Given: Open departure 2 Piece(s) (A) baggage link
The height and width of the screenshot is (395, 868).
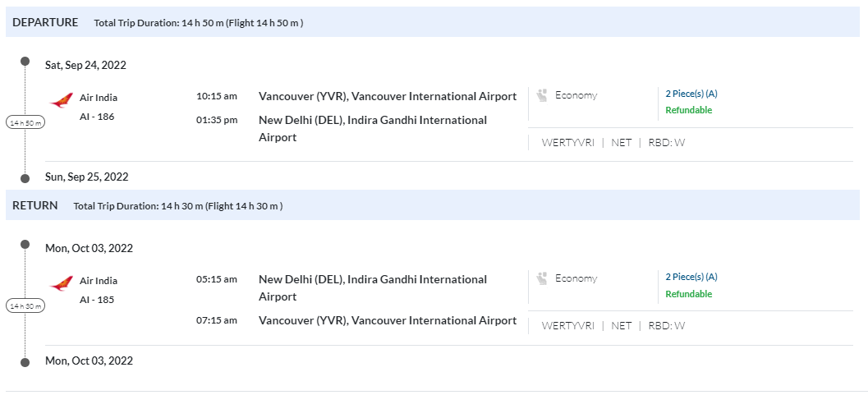Looking at the screenshot, I should [x=691, y=94].
